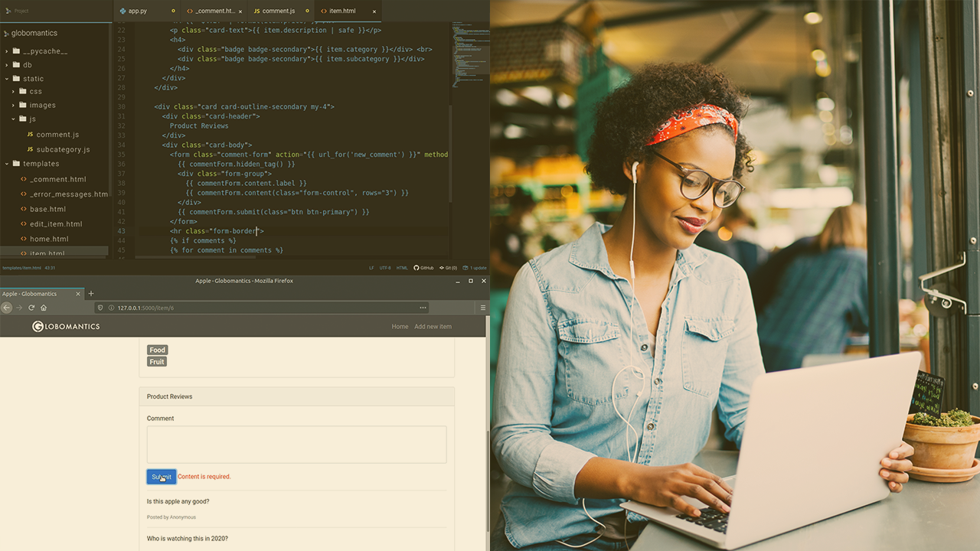Open the page actions "..." icon in the address bar
Image resolution: width=980 pixels, height=551 pixels.
(x=423, y=308)
